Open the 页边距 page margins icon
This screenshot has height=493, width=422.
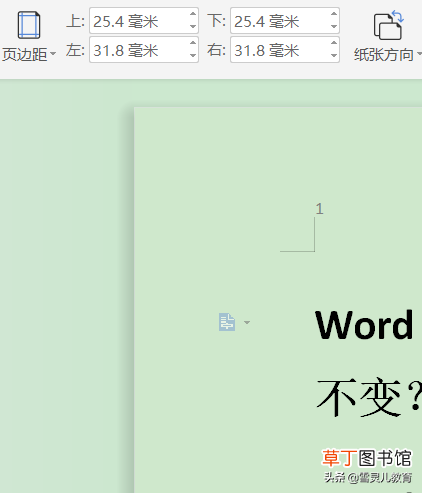(29, 25)
